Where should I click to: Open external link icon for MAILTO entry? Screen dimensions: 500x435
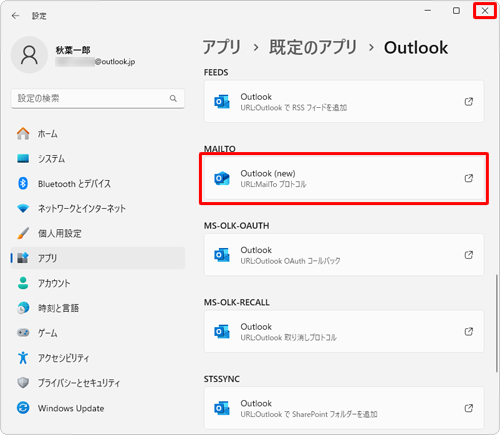click(x=469, y=178)
